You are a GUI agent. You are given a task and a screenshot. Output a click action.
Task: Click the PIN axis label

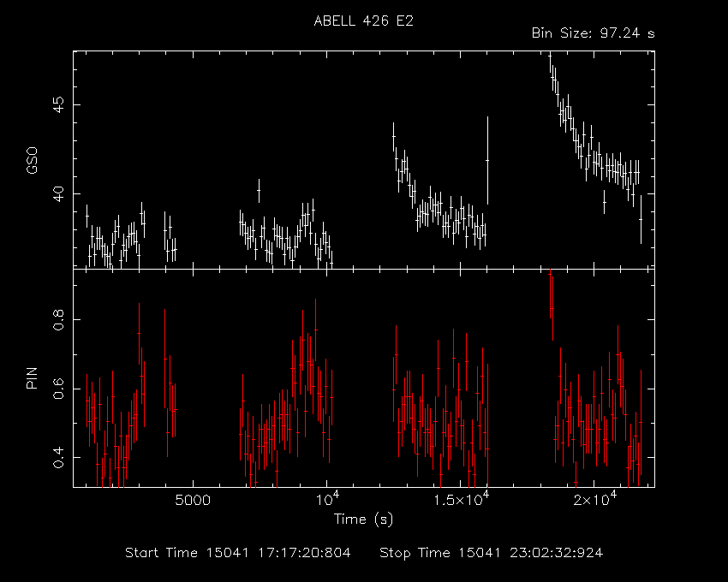coord(32,378)
